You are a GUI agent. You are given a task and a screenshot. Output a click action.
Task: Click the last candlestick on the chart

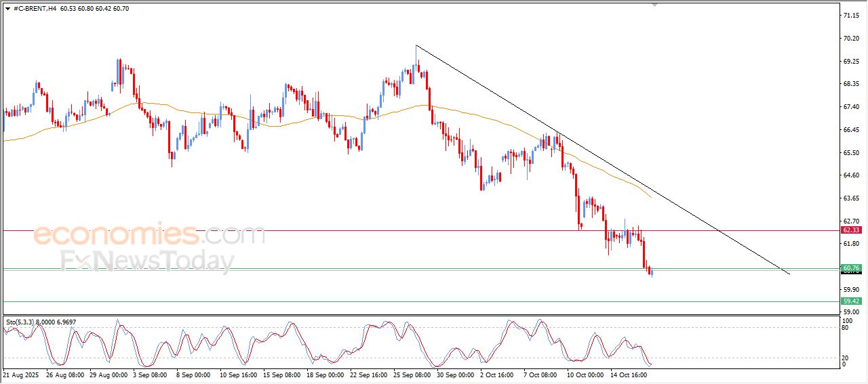(x=652, y=272)
